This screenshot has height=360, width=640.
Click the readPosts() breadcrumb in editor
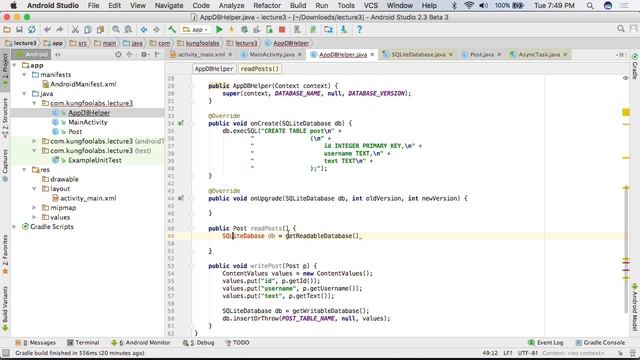coord(260,69)
